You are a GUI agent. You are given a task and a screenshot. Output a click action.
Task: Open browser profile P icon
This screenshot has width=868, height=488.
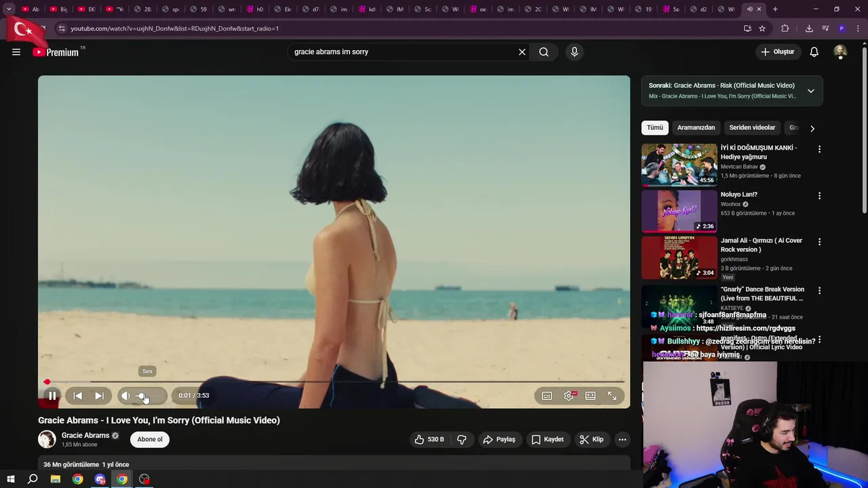coord(842,28)
